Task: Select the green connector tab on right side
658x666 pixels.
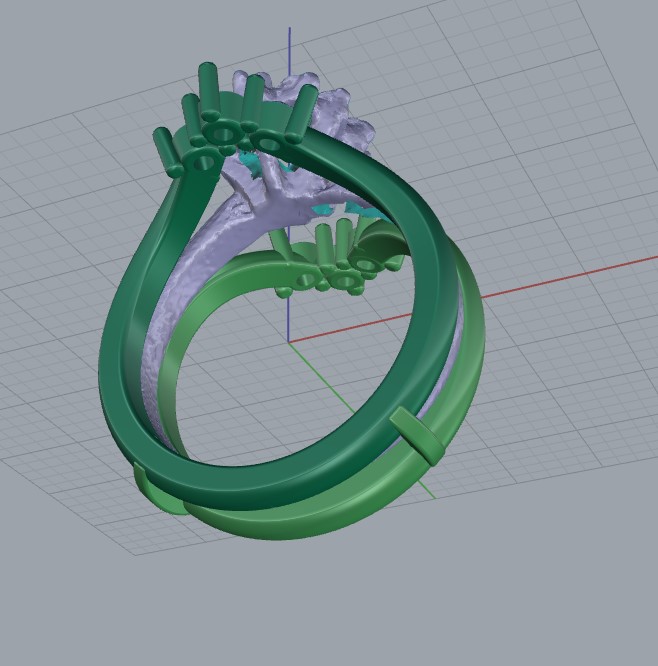Action: coord(417,435)
